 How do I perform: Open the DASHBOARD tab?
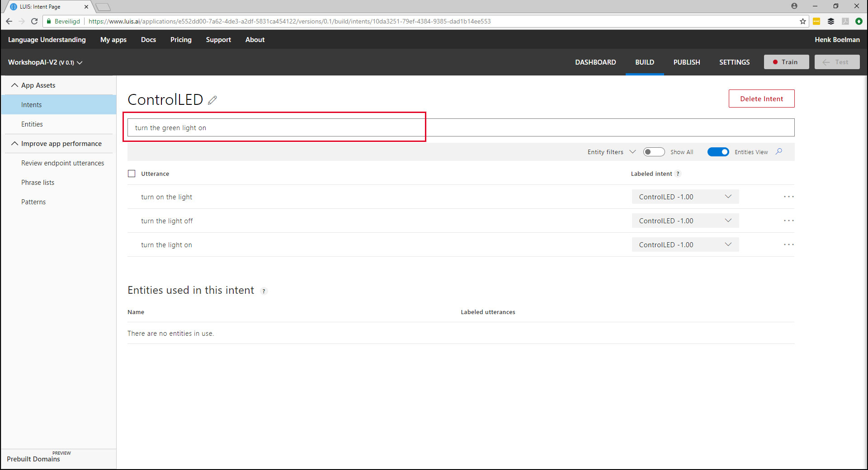click(x=595, y=62)
